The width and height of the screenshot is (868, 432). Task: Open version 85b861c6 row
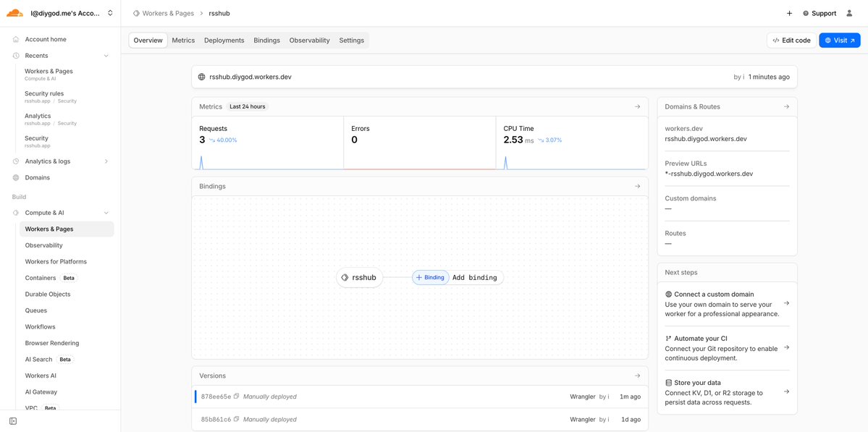pyautogui.click(x=420, y=419)
